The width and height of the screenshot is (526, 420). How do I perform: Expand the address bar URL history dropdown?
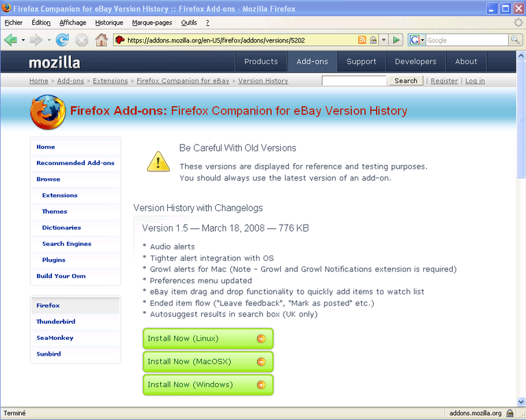coord(384,40)
